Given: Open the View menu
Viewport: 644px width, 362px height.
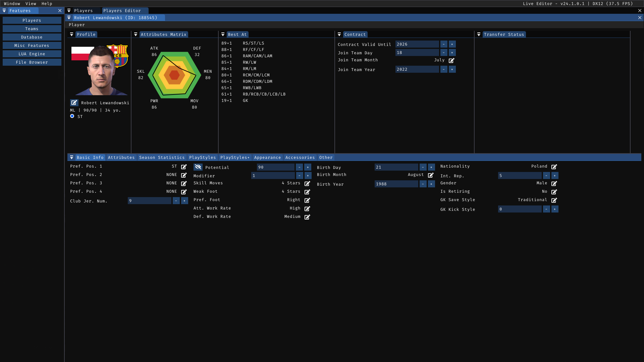Looking at the screenshot, I should (x=31, y=4).
